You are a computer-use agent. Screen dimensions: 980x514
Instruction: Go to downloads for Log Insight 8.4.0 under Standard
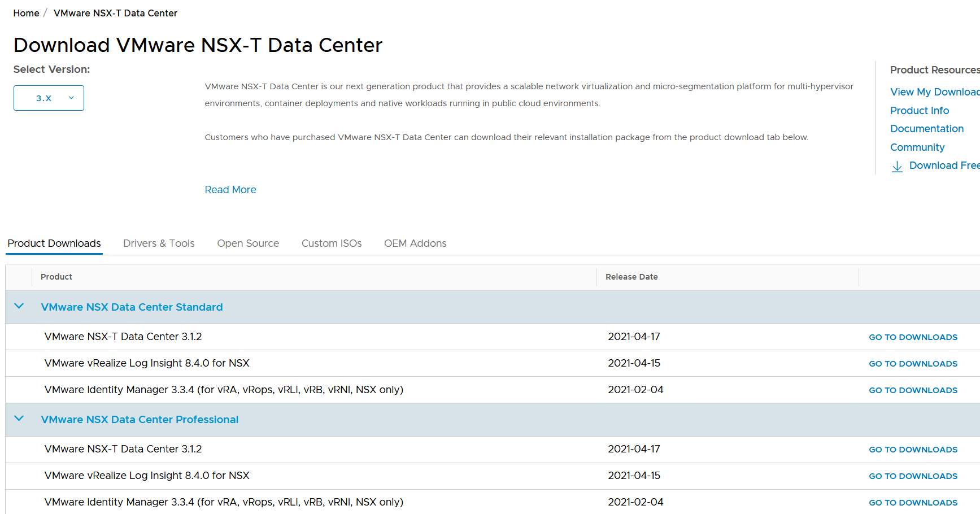[913, 364]
